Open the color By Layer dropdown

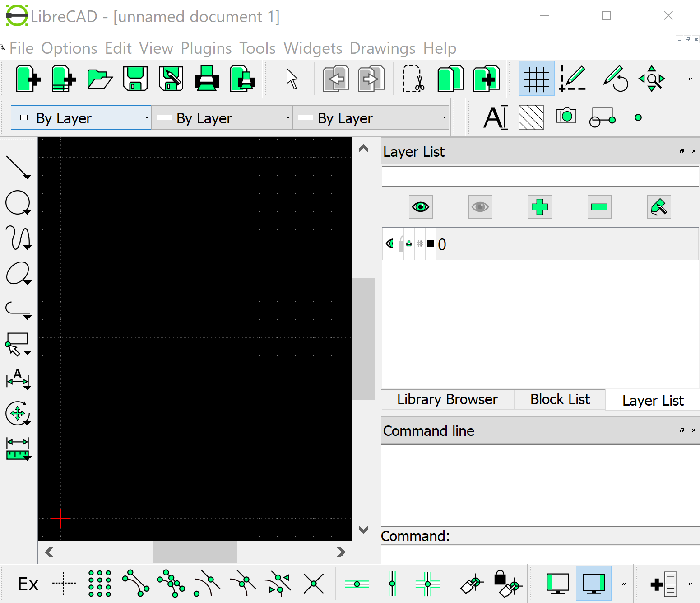81,117
